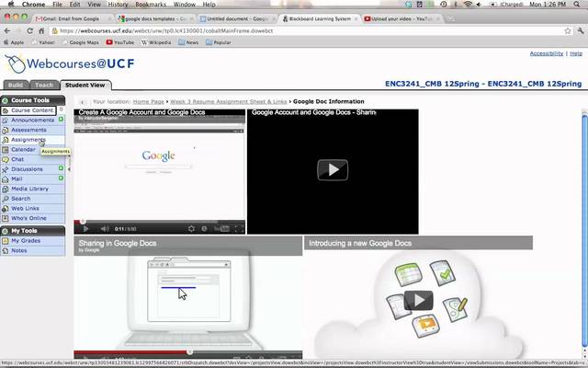The image size is (588, 368).
Task: Click Sharing in Google Docs progress bar
Action: click(187, 351)
